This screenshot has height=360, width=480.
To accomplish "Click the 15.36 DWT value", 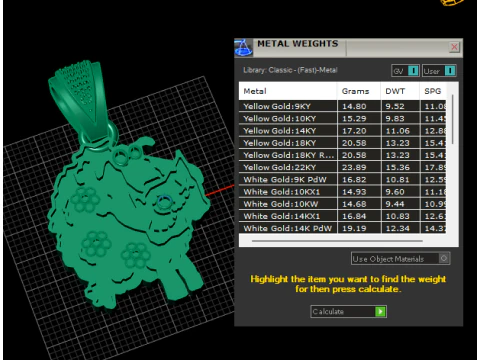I will (397, 167).
